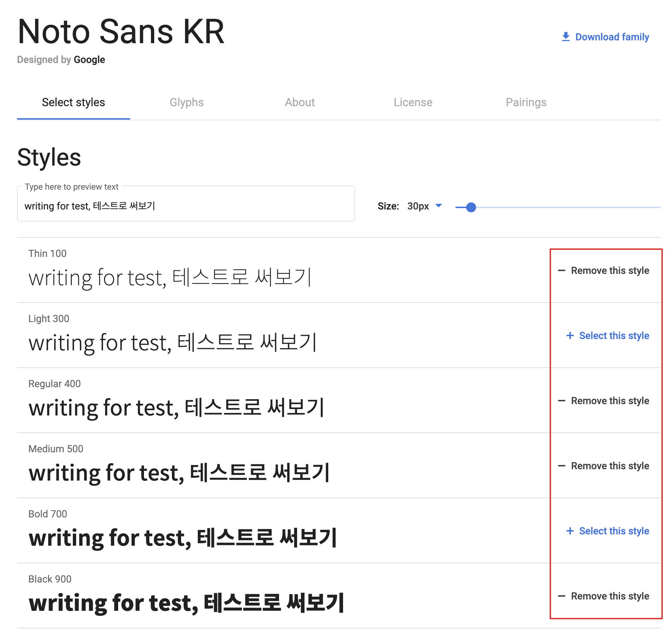Viewport: 672px width, 637px height.
Task: Click the plus icon in Bold 700 row
Action: tap(570, 531)
